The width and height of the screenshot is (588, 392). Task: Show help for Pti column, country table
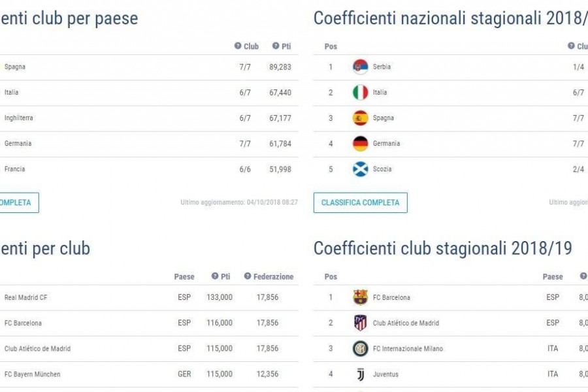coord(276,46)
